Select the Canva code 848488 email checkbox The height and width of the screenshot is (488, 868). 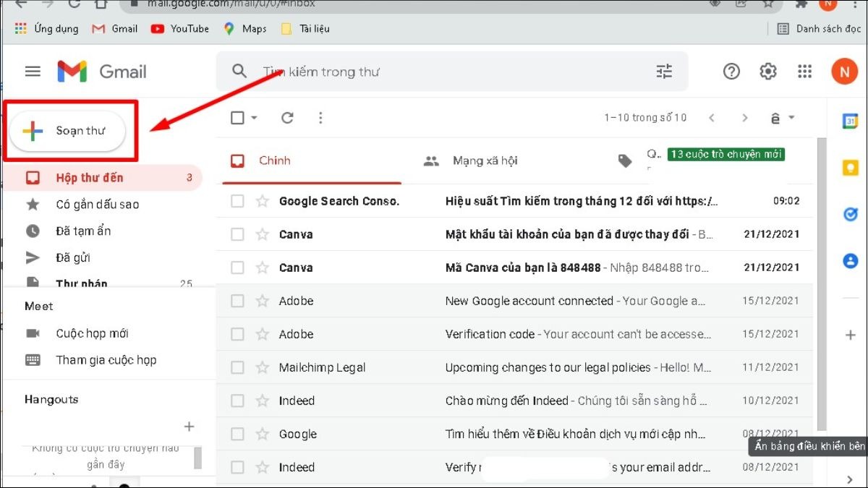237,267
